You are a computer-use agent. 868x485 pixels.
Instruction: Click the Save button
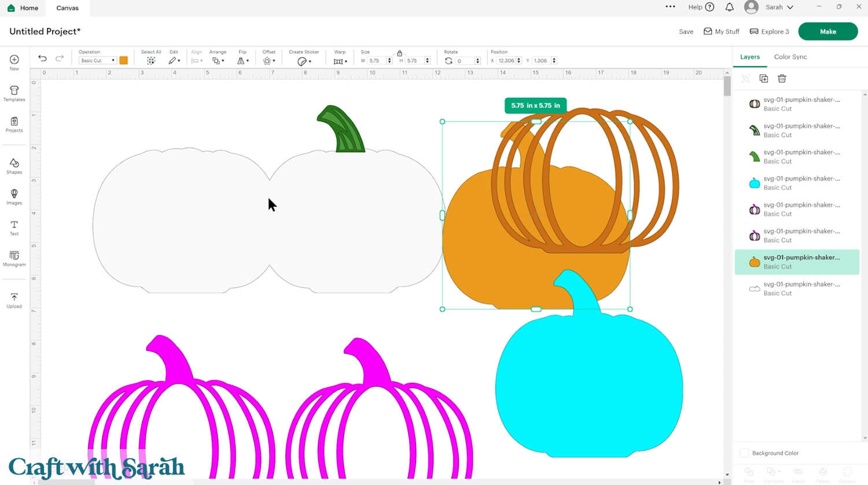(x=686, y=32)
